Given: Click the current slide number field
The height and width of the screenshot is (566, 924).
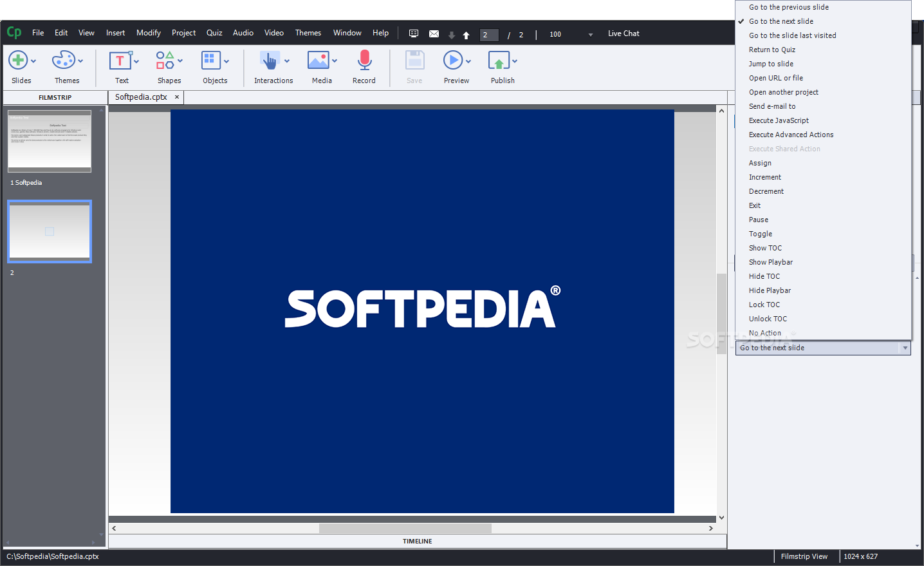Looking at the screenshot, I should (x=489, y=35).
